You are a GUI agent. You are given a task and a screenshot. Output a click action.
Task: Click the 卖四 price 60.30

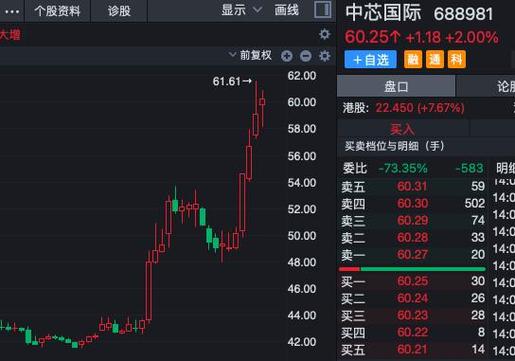pyautogui.click(x=412, y=203)
